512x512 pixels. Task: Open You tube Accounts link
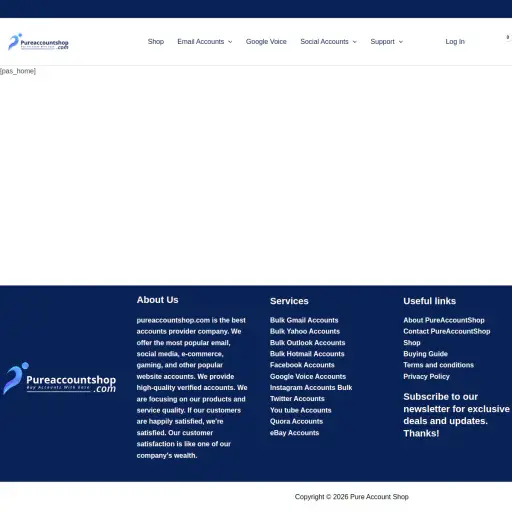pyautogui.click(x=300, y=410)
